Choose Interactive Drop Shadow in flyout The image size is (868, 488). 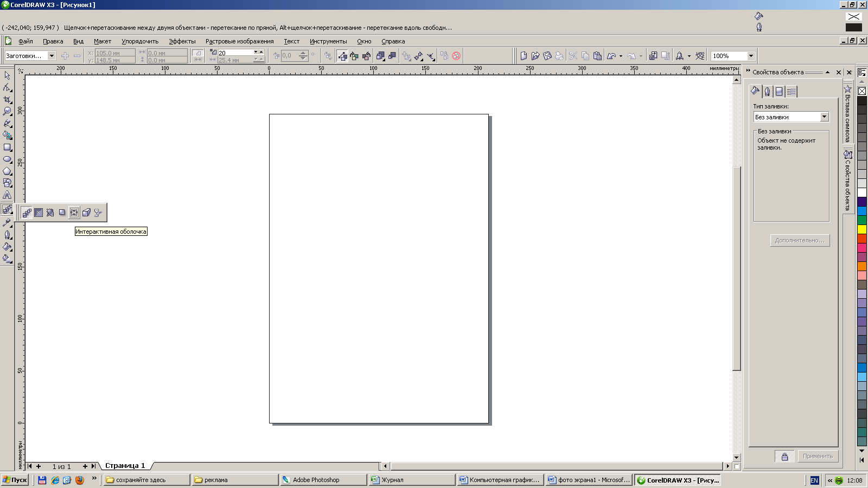click(62, 213)
